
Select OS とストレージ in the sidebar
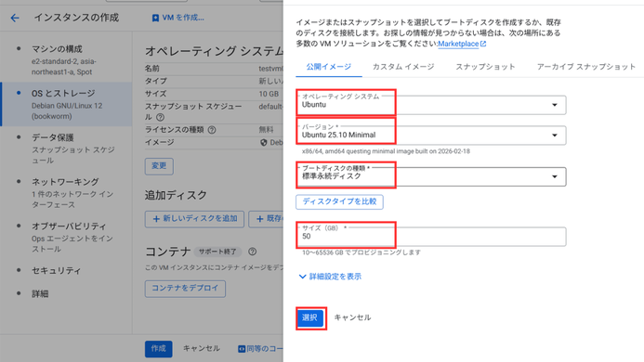(66, 104)
